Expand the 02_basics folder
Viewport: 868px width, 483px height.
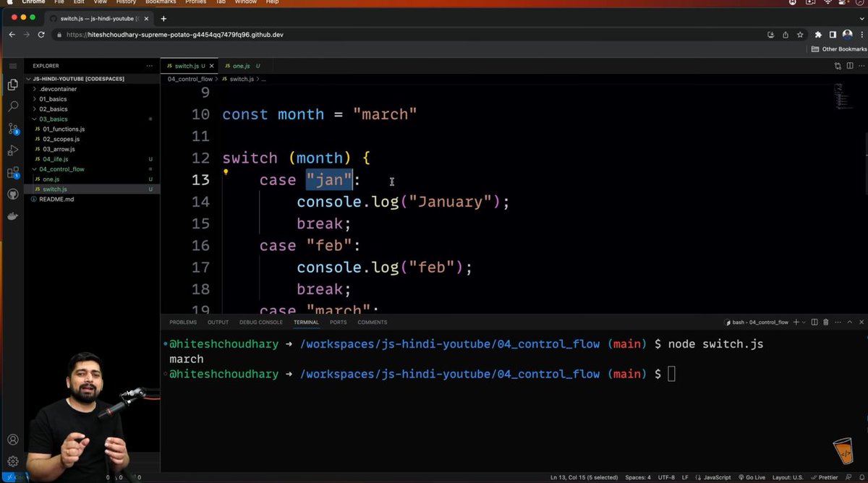pos(92,109)
